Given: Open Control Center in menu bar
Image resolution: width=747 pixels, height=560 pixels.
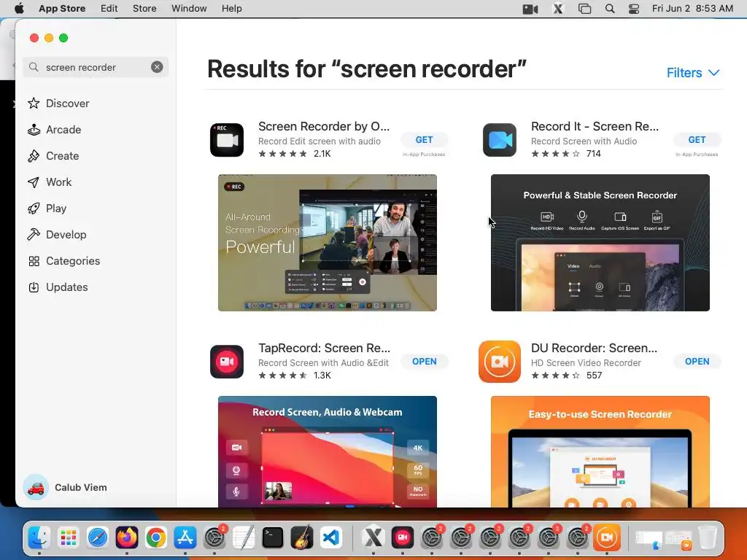Looking at the screenshot, I should pyautogui.click(x=634, y=9).
